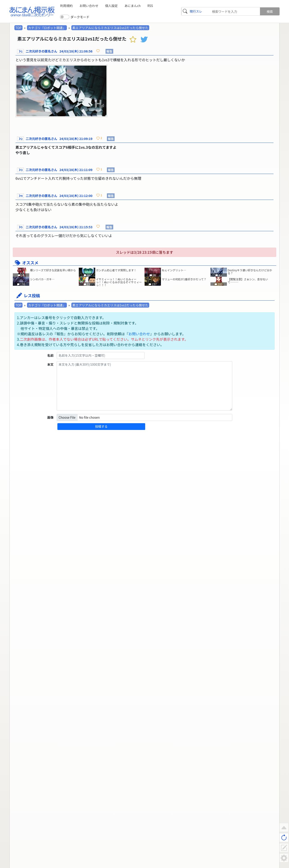Like post 4 with heart icon
Screen dimensions: 289x868
[98, 195]
